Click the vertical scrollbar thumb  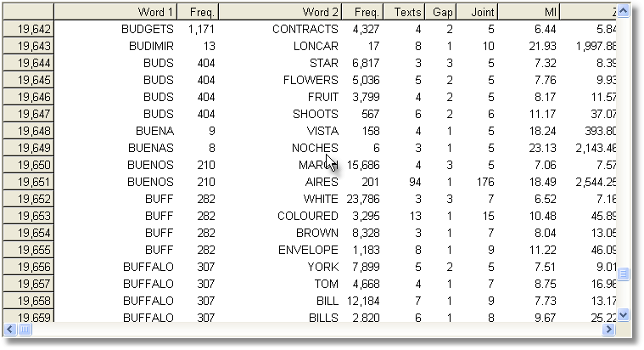pyautogui.click(x=624, y=274)
